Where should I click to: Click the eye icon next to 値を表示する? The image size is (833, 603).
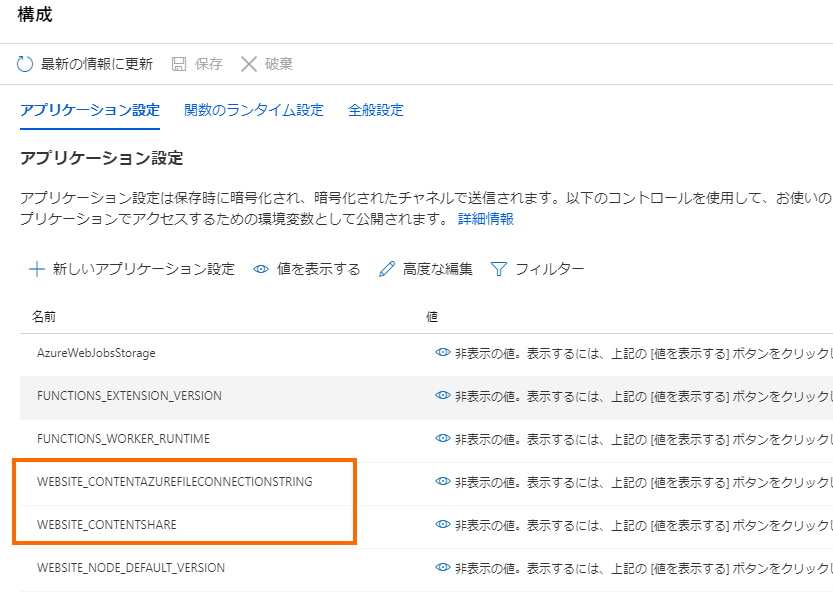click(x=261, y=269)
